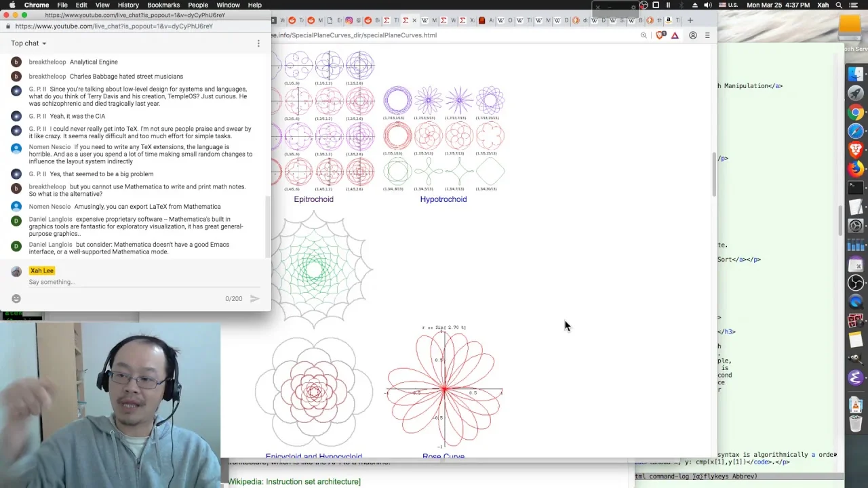Click the Xah Lee username badge
Image resolution: width=868 pixels, height=488 pixels.
[42, 270]
